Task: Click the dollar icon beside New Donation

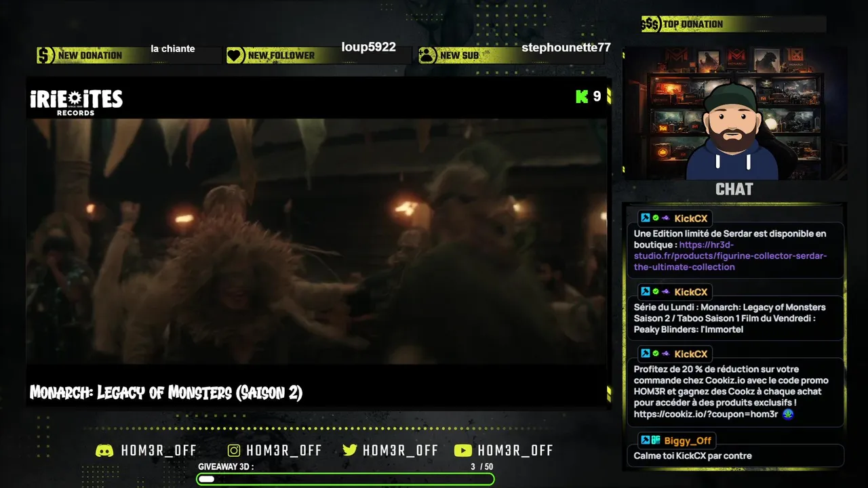Action: click(x=45, y=56)
